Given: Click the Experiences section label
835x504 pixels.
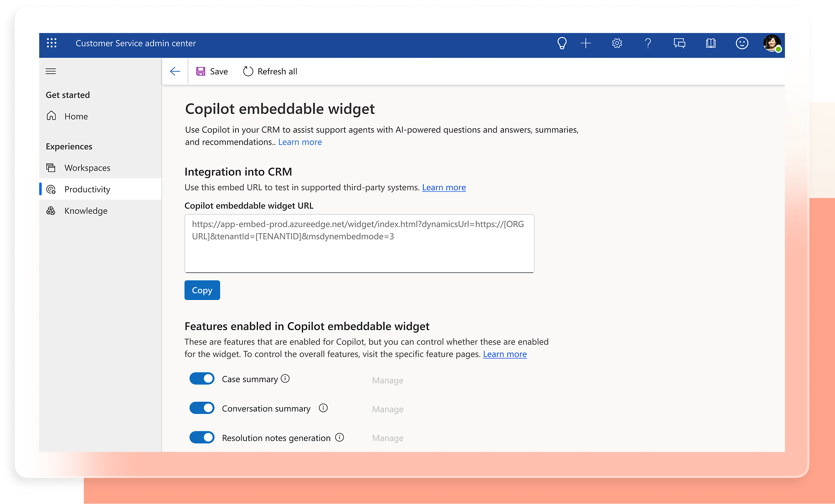Looking at the screenshot, I should 69,146.
